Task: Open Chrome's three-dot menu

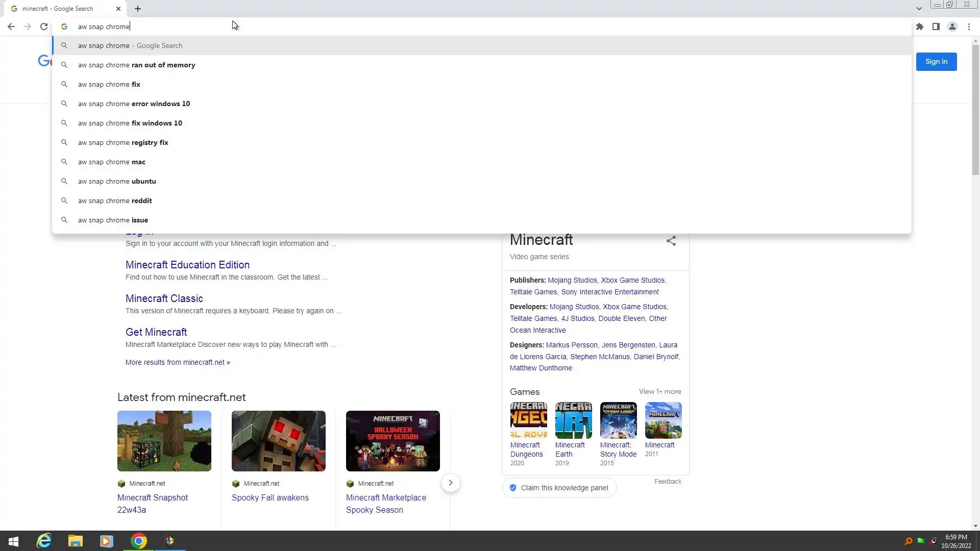Action: pyautogui.click(x=969, y=27)
